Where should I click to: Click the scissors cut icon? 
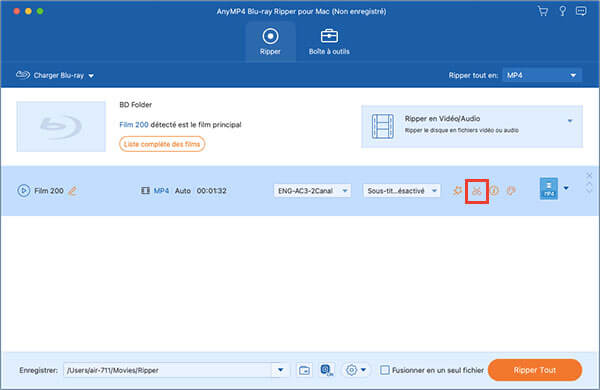(476, 191)
